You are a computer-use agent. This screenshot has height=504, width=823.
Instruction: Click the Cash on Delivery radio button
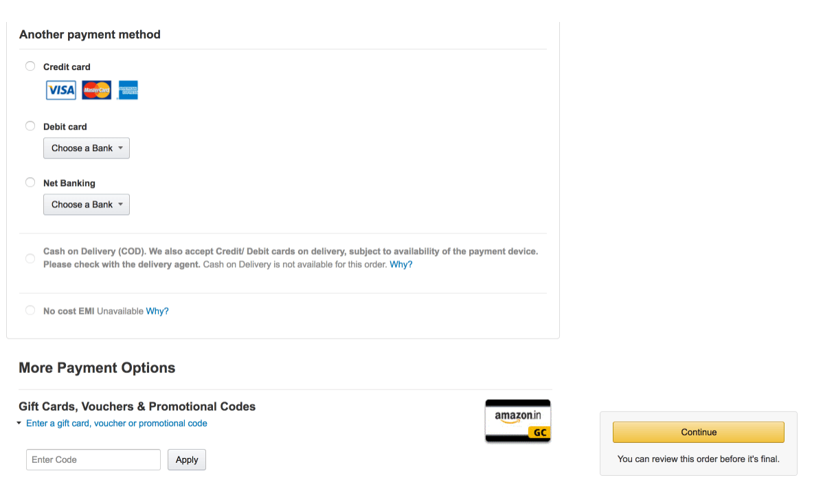click(x=30, y=258)
